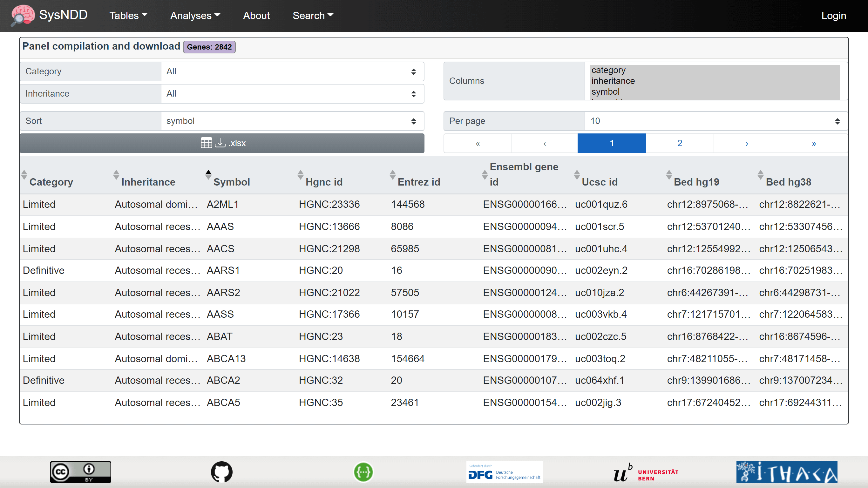The image size is (868, 488).
Task: Click the Entrez id 23461 cell
Action: tap(405, 403)
